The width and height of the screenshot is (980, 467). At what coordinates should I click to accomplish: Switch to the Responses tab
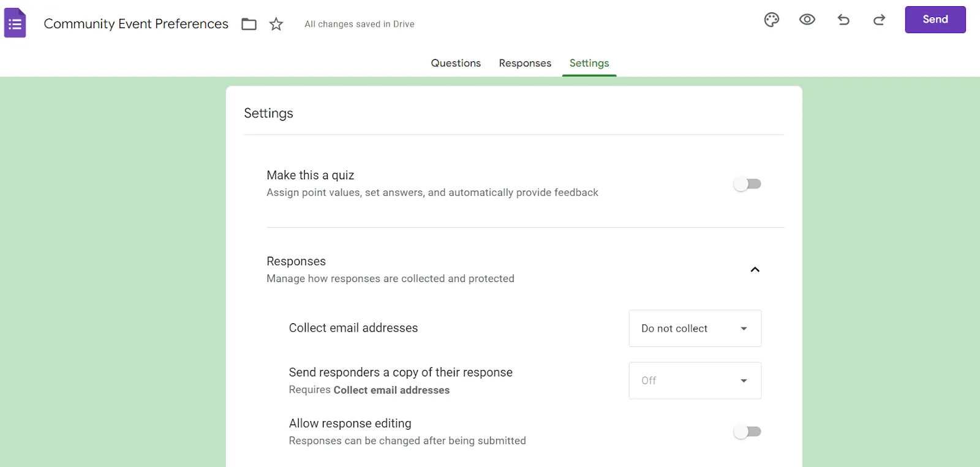click(x=525, y=63)
